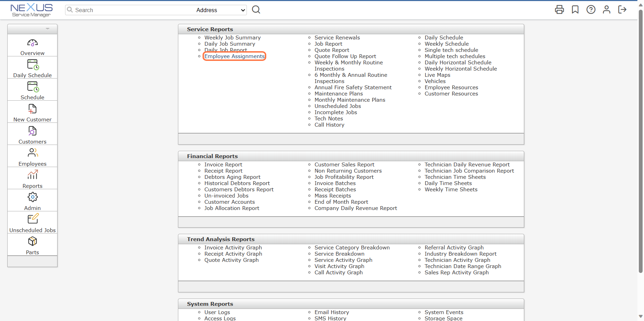The height and width of the screenshot is (321, 644).
Task: Open the Parts section
Action: [32, 245]
